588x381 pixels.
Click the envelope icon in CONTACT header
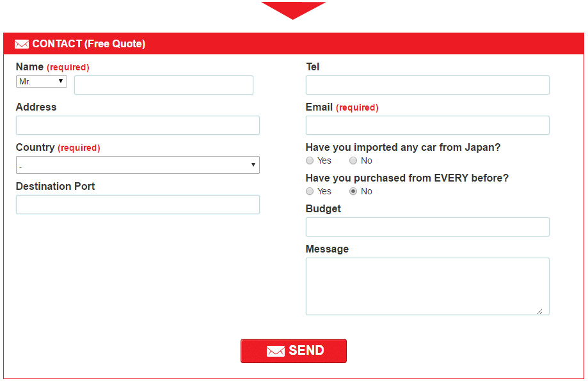(x=22, y=44)
